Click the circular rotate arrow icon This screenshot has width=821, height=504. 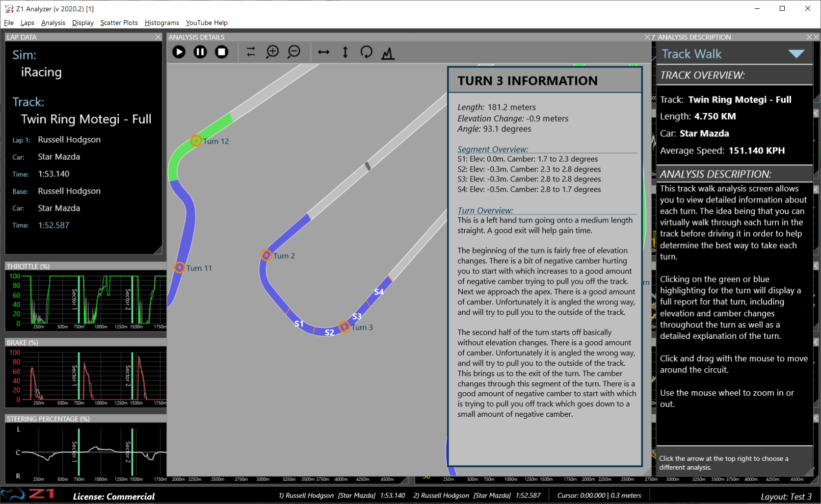pyautogui.click(x=367, y=52)
